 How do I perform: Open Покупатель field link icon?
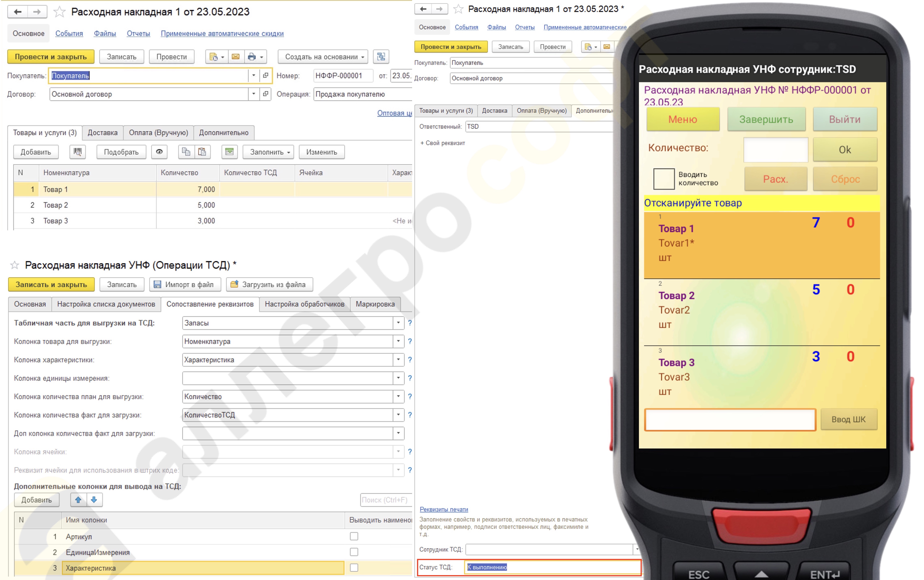coord(265,75)
